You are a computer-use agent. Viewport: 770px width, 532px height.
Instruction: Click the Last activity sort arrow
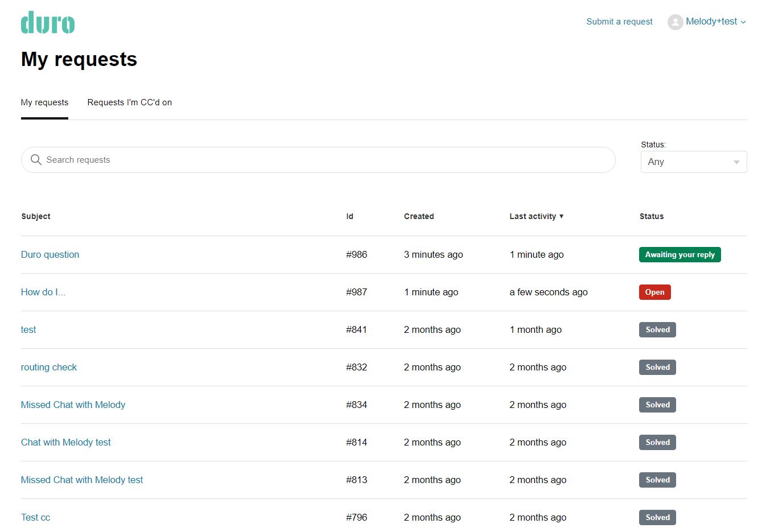pos(562,216)
